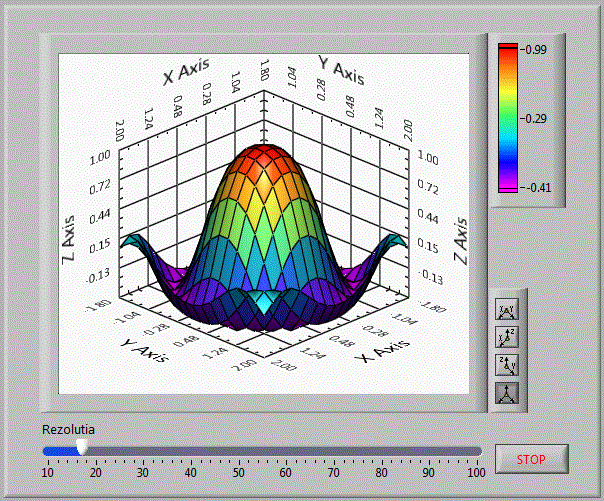Screen dimensions: 604x501
Task: Switch to the XY plane projection view
Action: pos(507,311)
